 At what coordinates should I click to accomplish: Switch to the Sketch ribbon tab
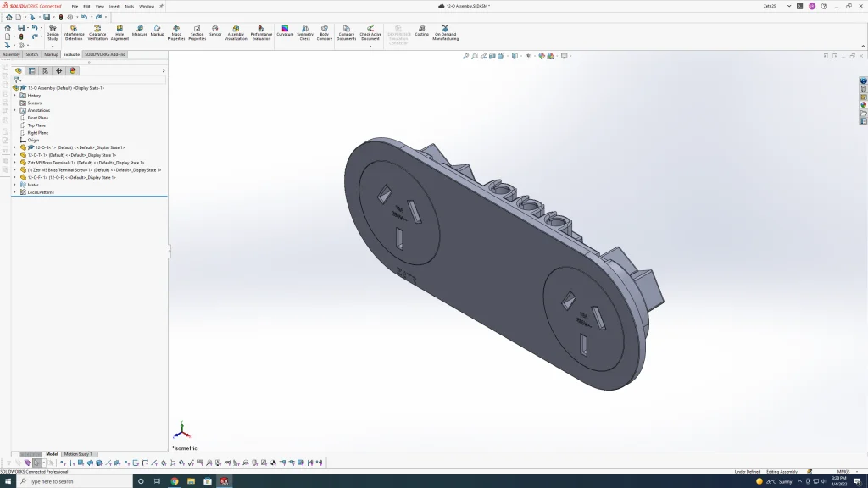pyautogui.click(x=32, y=54)
